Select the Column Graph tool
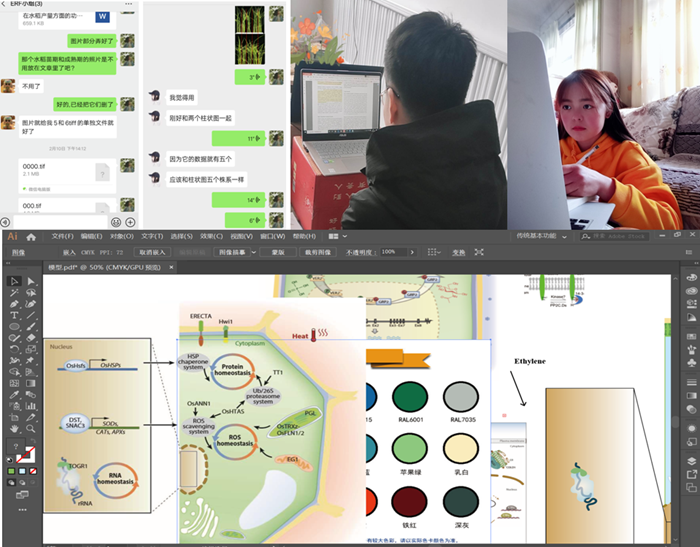This screenshot has width=700, height=547. pos(31,406)
